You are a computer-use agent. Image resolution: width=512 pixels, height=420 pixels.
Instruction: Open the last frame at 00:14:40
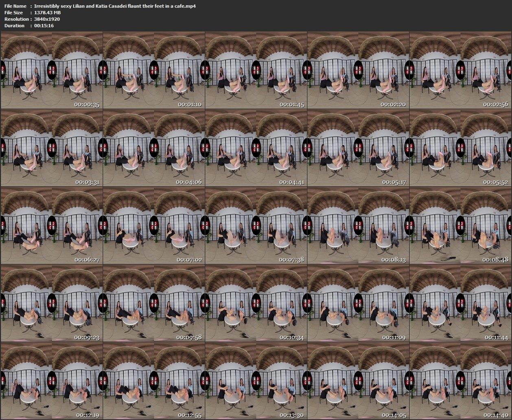pyautogui.click(x=460, y=381)
